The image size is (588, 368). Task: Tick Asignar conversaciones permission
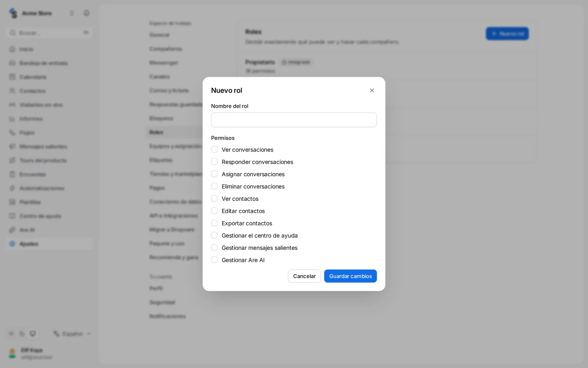[x=214, y=174]
